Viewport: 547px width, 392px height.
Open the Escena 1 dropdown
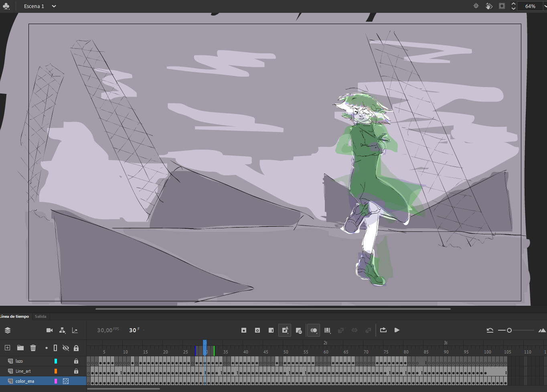pos(53,6)
